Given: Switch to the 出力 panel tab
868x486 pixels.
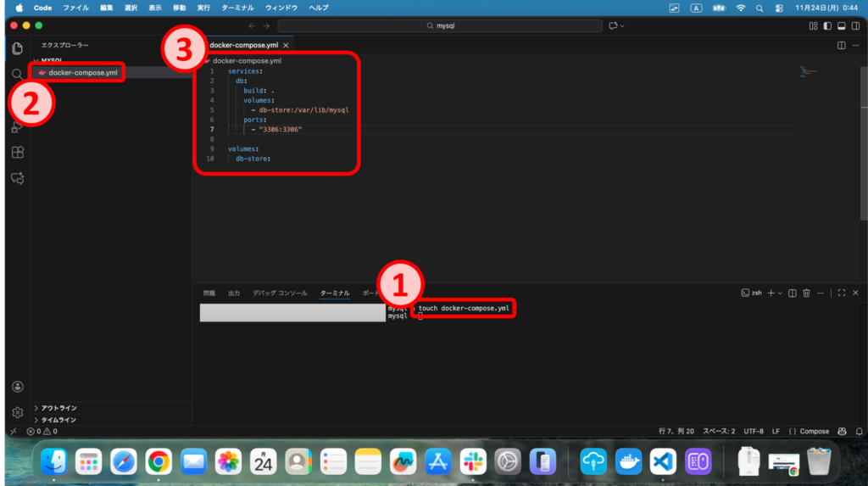Looking at the screenshot, I should coord(234,293).
